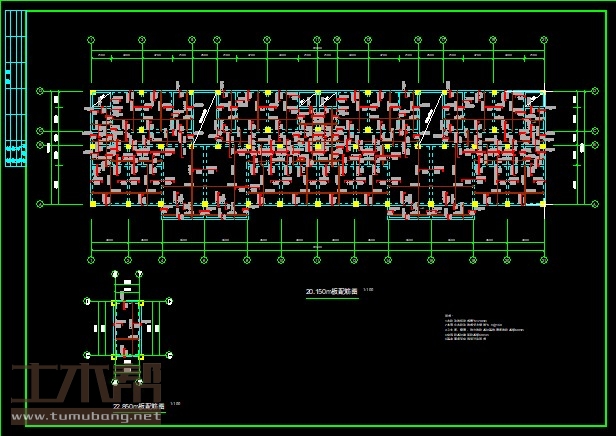The width and height of the screenshot is (616, 436).
Task: Click the 1:100 scale label beside 20.150m title
Action: point(368,290)
